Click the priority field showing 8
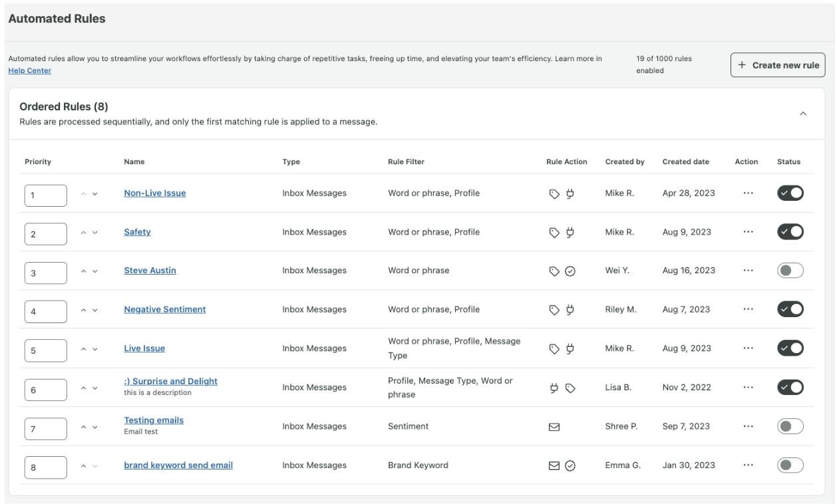Image resolution: width=837 pixels, height=504 pixels. [x=46, y=467]
